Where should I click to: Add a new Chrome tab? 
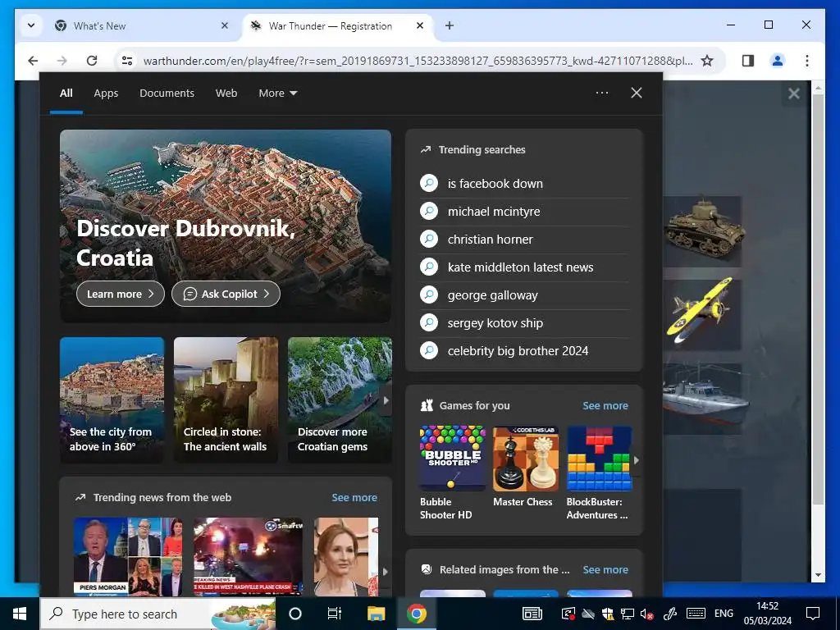click(x=450, y=25)
